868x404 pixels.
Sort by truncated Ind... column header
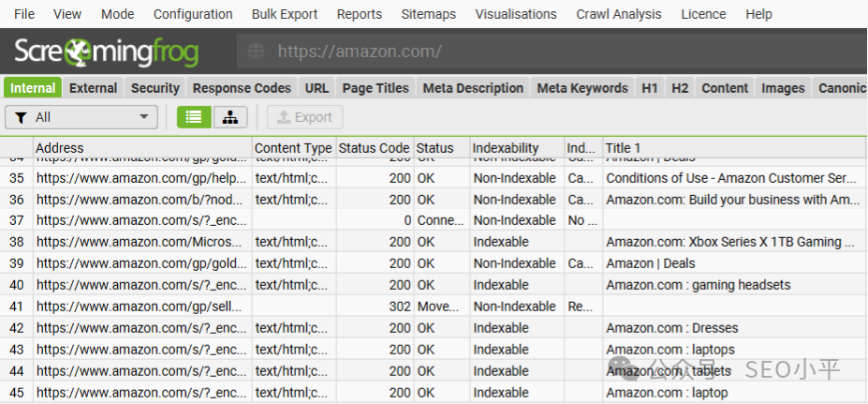pyautogui.click(x=583, y=148)
